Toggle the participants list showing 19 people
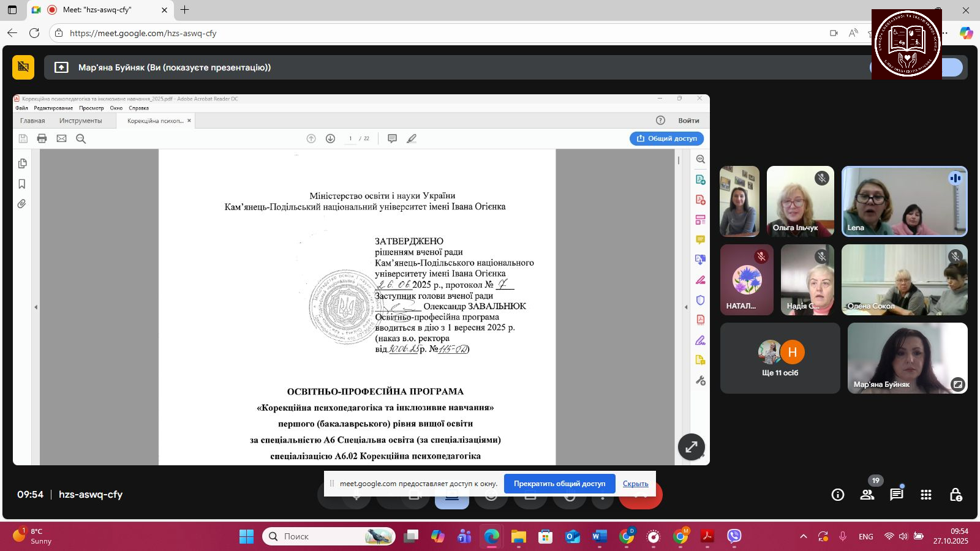 coord(867,495)
